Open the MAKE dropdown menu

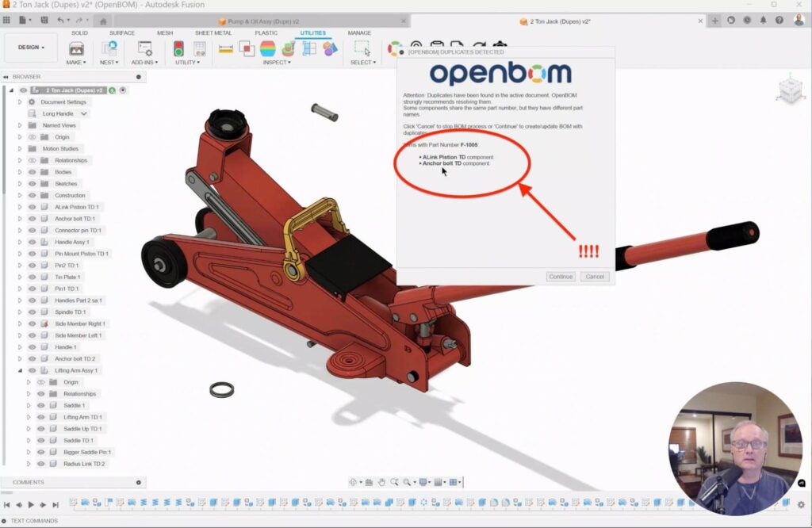point(76,62)
